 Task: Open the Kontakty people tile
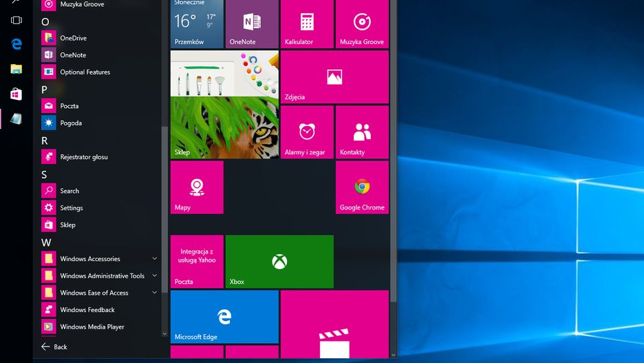tap(362, 132)
